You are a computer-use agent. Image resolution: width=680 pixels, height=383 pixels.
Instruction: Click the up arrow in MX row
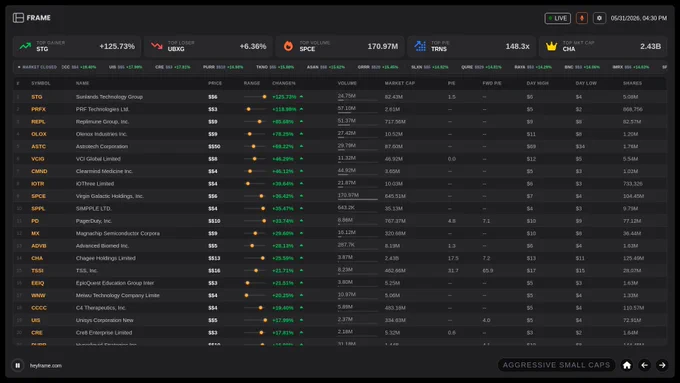(x=301, y=233)
